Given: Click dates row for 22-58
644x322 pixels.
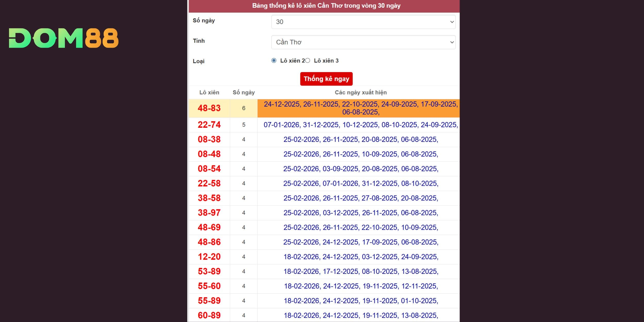Looking at the screenshot, I should tap(361, 183).
